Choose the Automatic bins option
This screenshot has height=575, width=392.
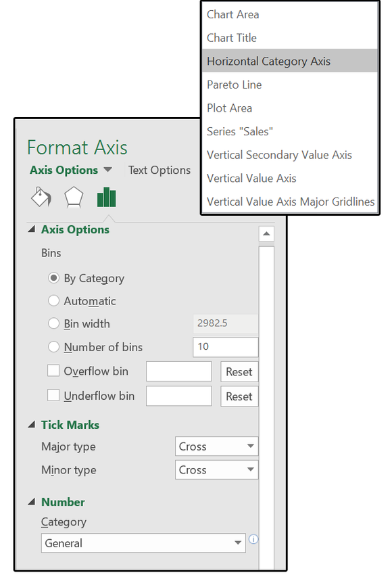(x=53, y=301)
